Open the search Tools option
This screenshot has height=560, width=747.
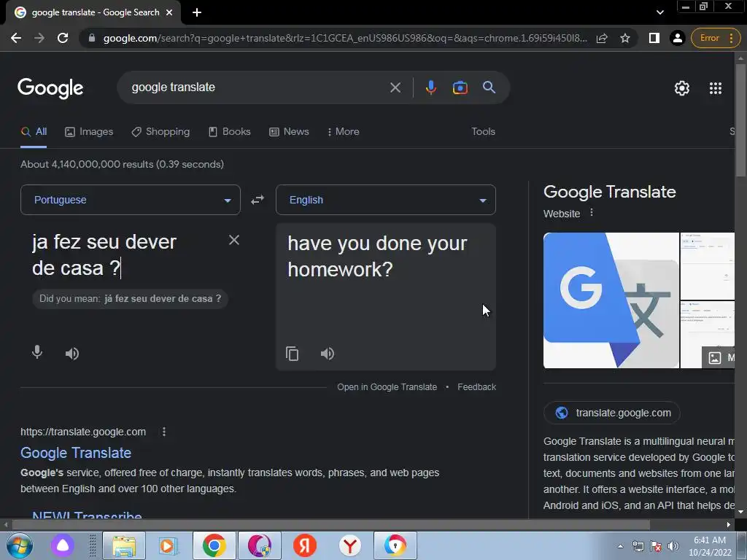click(x=483, y=131)
